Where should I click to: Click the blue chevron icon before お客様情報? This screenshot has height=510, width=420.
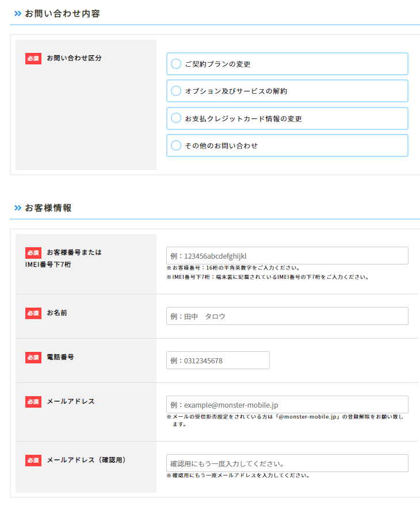(18, 208)
